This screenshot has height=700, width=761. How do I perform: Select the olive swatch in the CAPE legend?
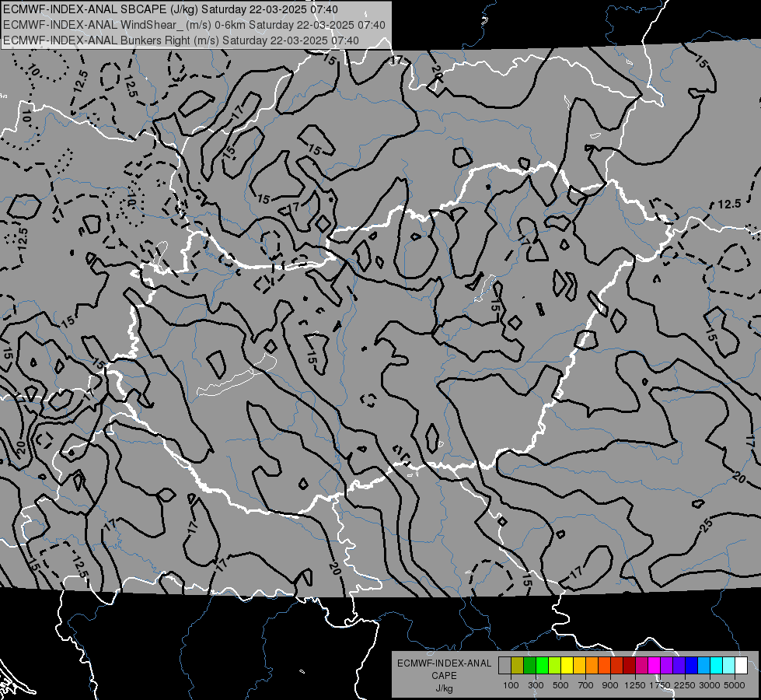518,666
